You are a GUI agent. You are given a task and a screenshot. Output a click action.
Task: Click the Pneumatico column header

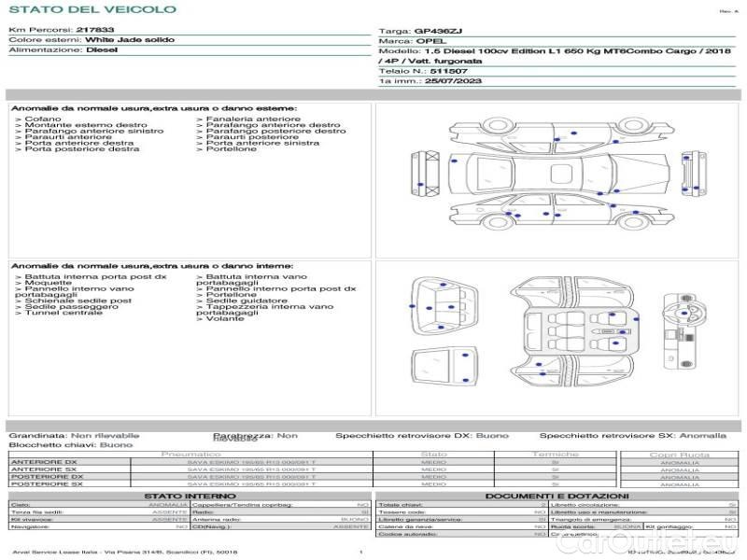(x=190, y=454)
